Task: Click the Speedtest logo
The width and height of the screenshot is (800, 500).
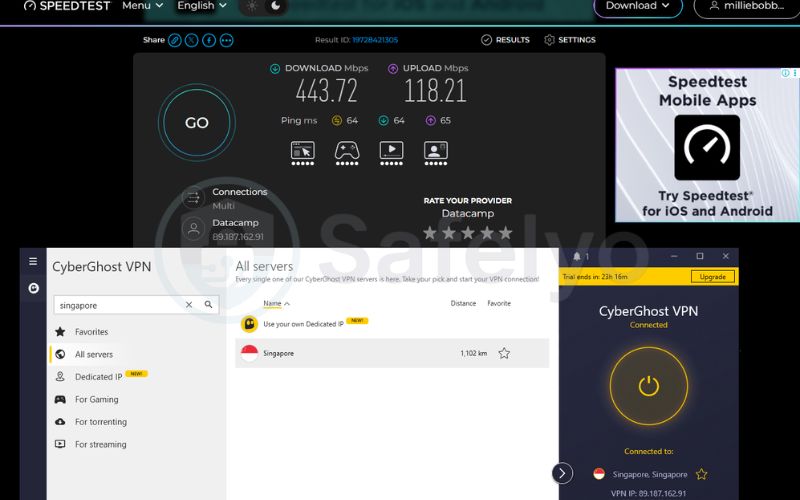Action: pos(67,6)
